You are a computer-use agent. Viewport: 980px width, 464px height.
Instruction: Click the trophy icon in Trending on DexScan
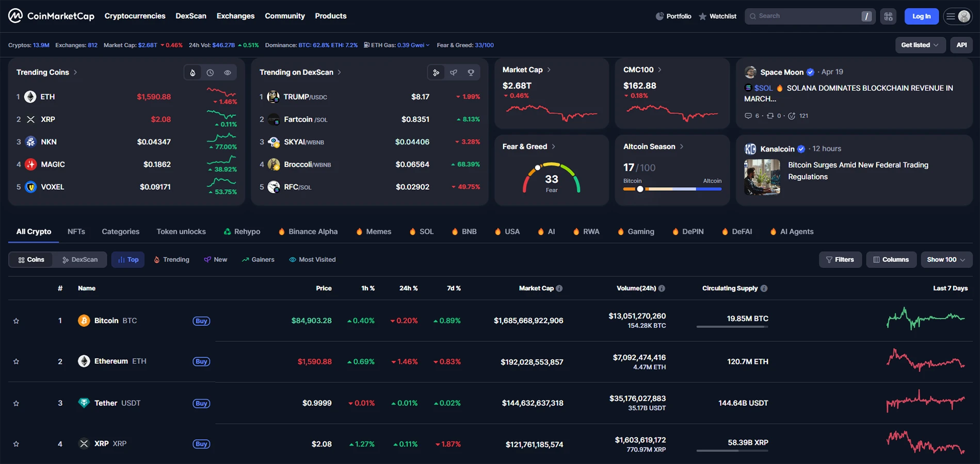coord(471,73)
